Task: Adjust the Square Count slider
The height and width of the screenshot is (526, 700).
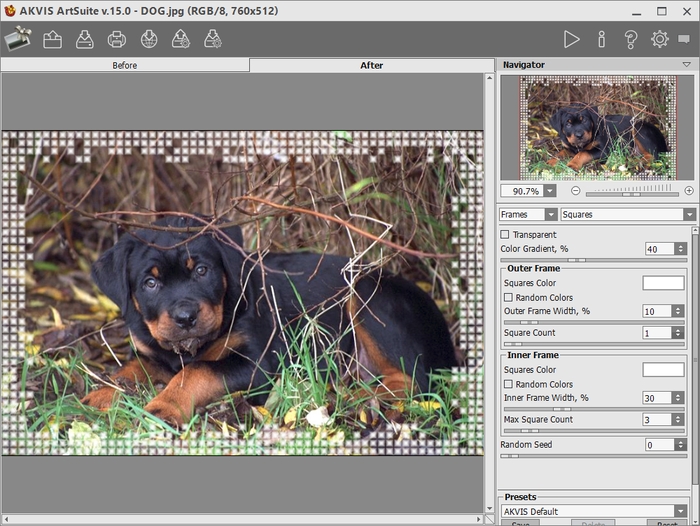Action: coord(594,344)
